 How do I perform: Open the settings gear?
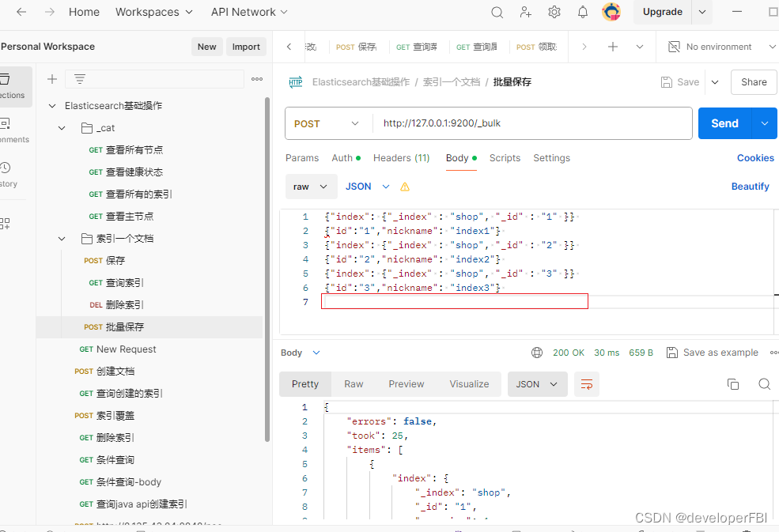[554, 12]
